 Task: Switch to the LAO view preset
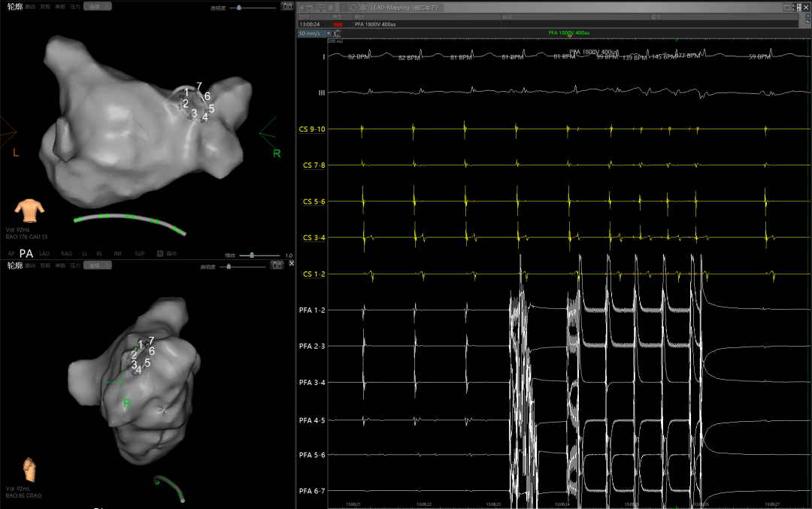click(x=45, y=254)
